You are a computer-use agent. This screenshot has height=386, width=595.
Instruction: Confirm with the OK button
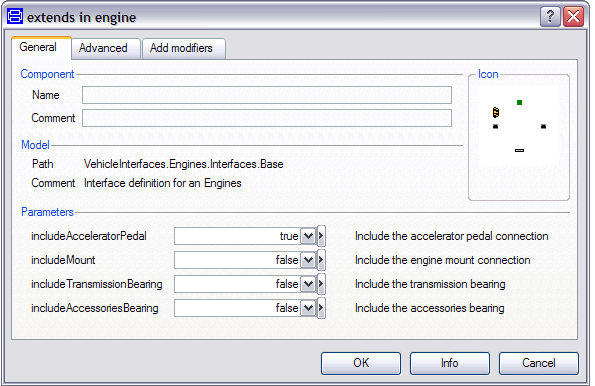click(x=361, y=363)
